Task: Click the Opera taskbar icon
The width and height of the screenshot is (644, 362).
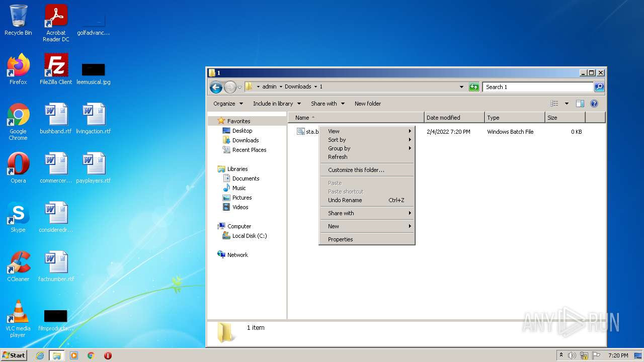Action: [x=108, y=355]
